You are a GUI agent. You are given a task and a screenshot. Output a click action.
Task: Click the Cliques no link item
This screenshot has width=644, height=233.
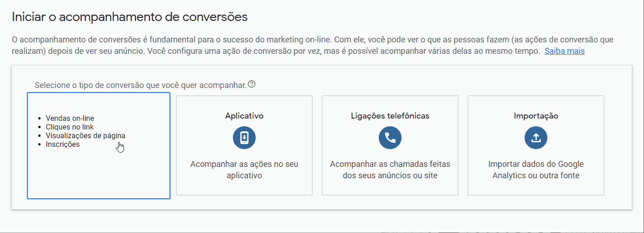click(70, 127)
